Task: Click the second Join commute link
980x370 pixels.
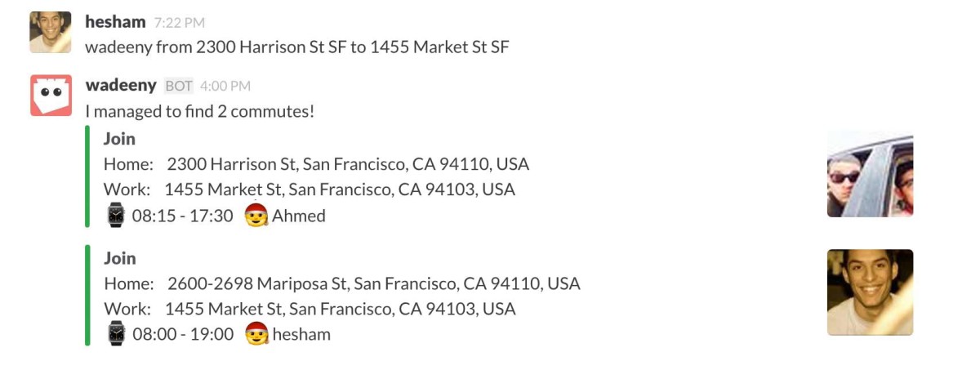Action: [119, 258]
